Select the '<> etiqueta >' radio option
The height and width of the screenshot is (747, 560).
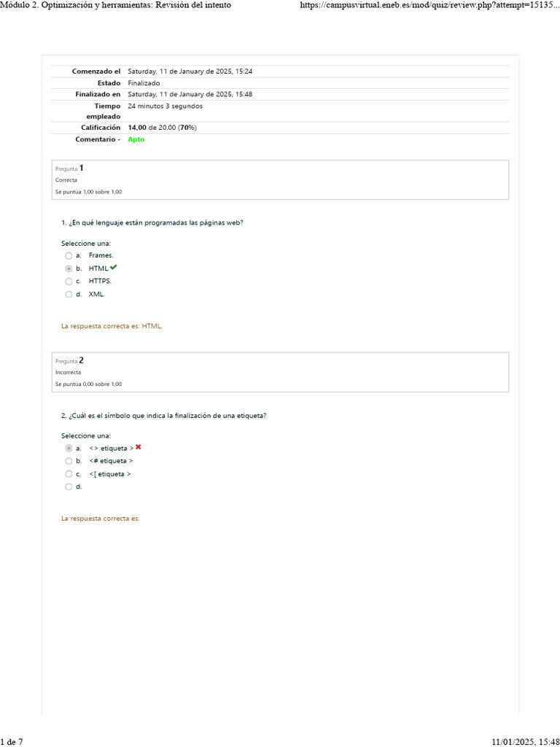point(69,448)
